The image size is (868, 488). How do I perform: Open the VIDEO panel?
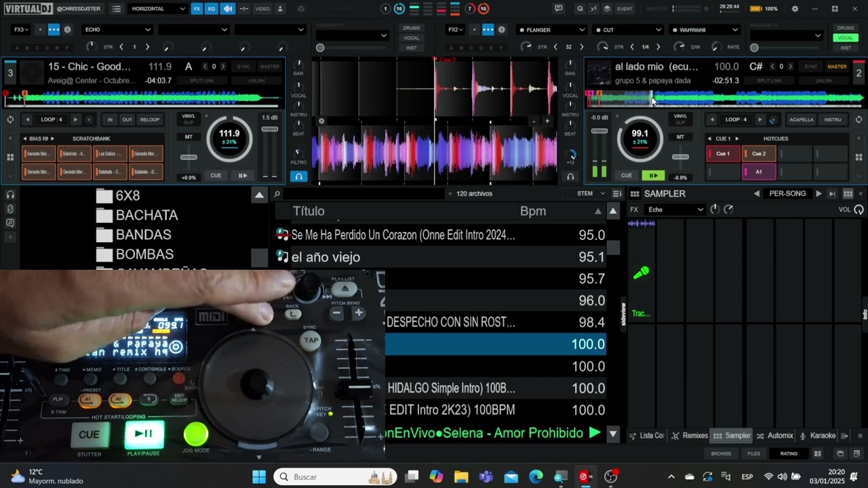coord(262,9)
